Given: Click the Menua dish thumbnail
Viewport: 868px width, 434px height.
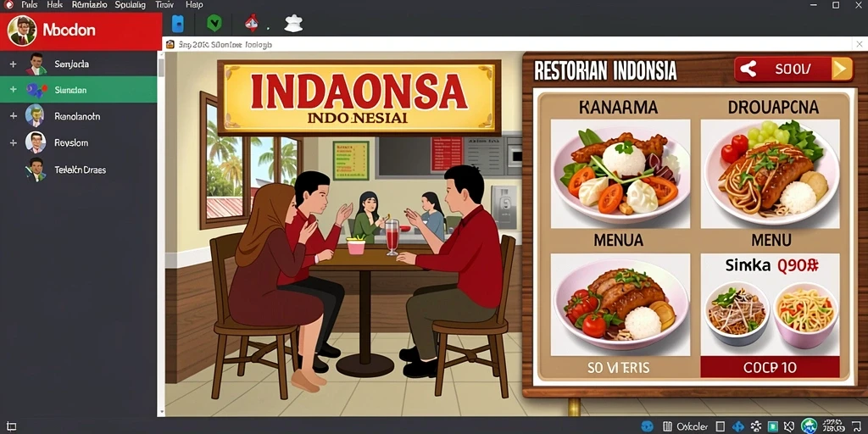Looking at the screenshot, I should (x=620, y=304).
